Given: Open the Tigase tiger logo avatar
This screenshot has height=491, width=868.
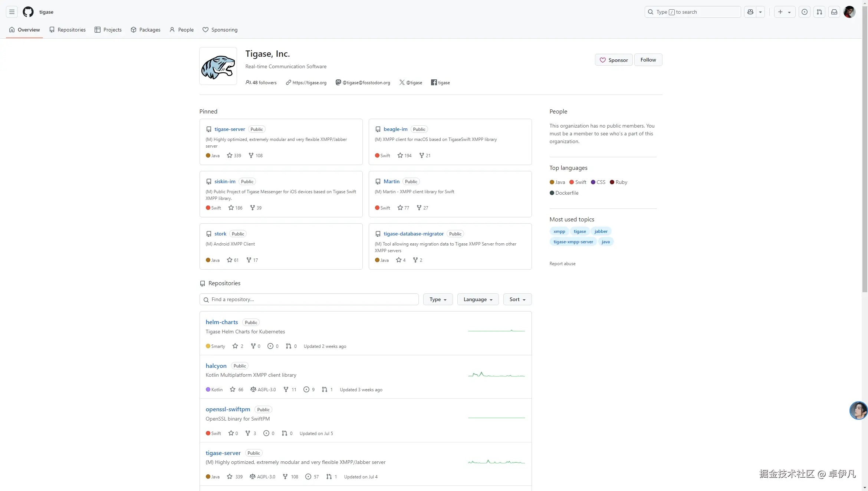Looking at the screenshot, I should pyautogui.click(x=218, y=66).
